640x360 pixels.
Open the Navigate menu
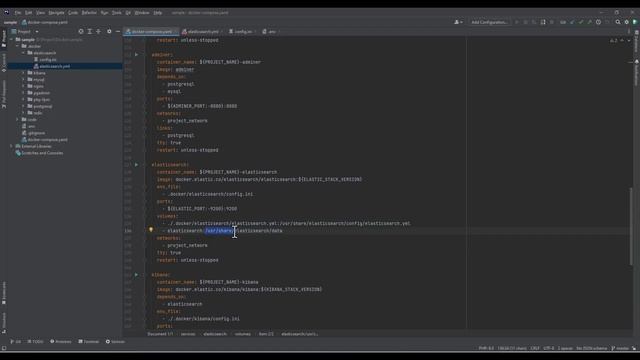pyautogui.click(x=56, y=13)
